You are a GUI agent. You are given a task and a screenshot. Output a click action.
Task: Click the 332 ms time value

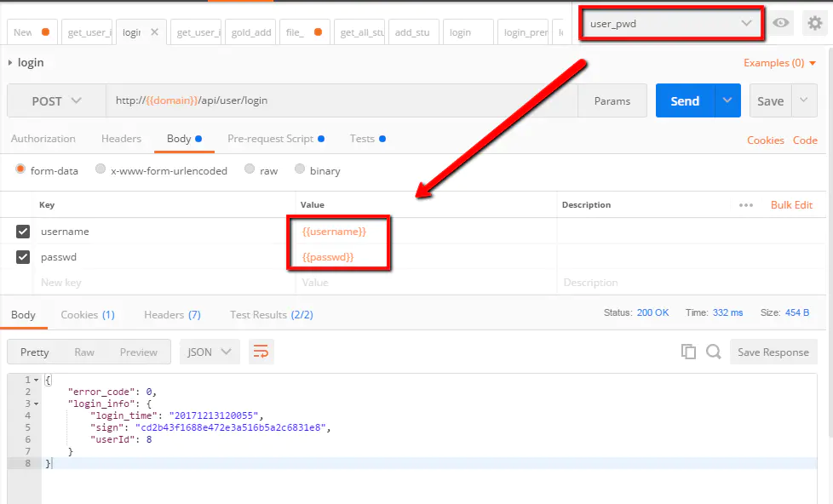point(728,312)
